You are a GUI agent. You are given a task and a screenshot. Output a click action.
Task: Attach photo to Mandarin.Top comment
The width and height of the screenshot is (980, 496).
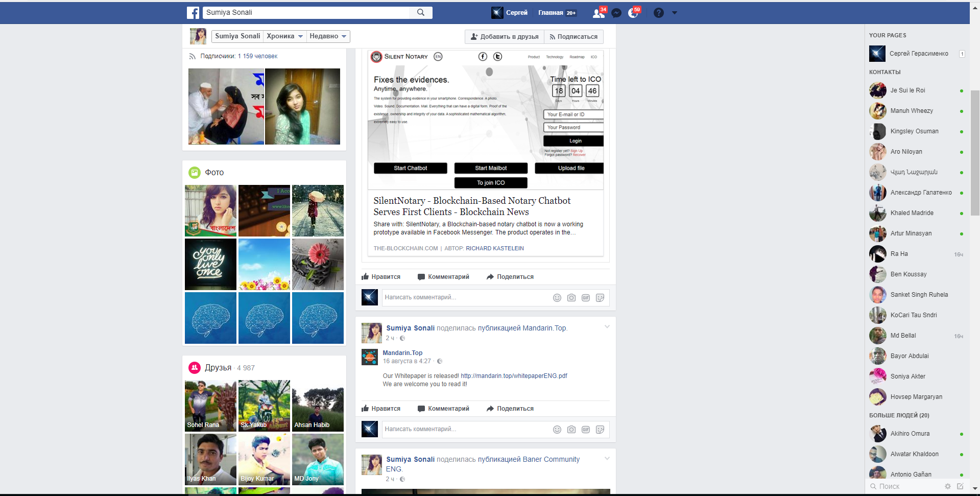click(x=571, y=430)
